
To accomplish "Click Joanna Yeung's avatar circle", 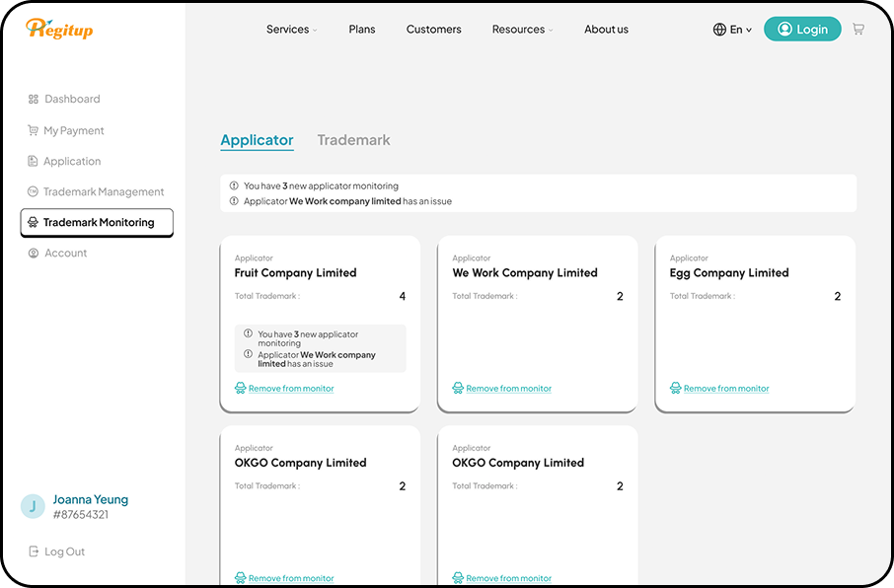I will 33,507.
